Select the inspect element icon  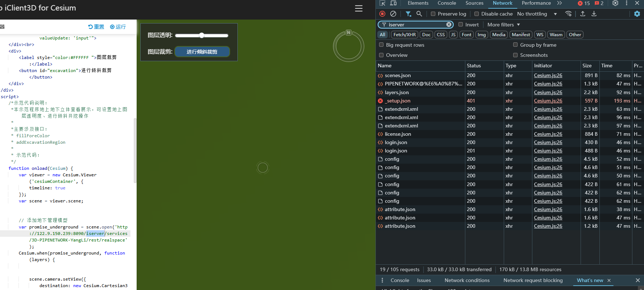382,3
